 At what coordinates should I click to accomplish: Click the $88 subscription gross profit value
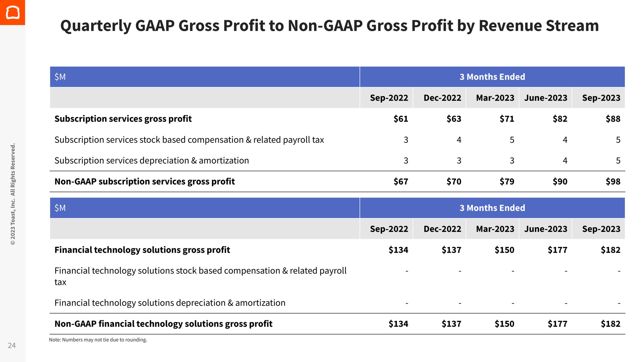(x=613, y=119)
